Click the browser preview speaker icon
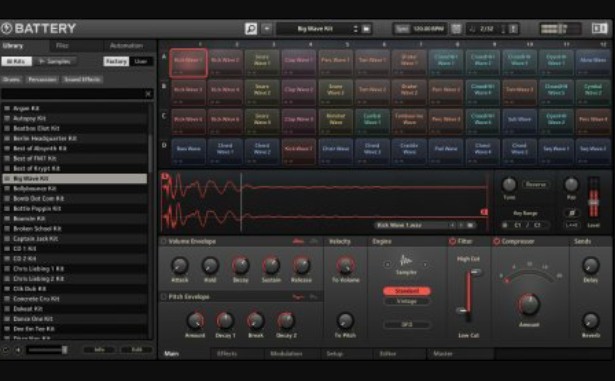 [x=18, y=350]
